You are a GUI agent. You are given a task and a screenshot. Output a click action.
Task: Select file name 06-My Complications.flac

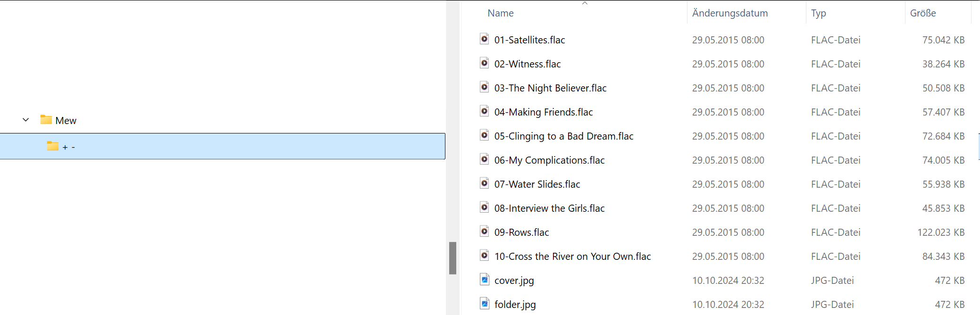tap(549, 160)
